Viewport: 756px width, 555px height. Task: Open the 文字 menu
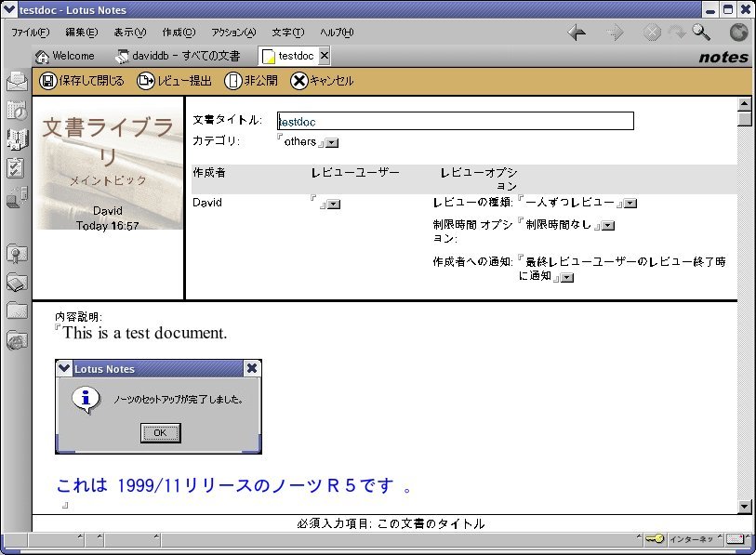click(x=288, y=33)
